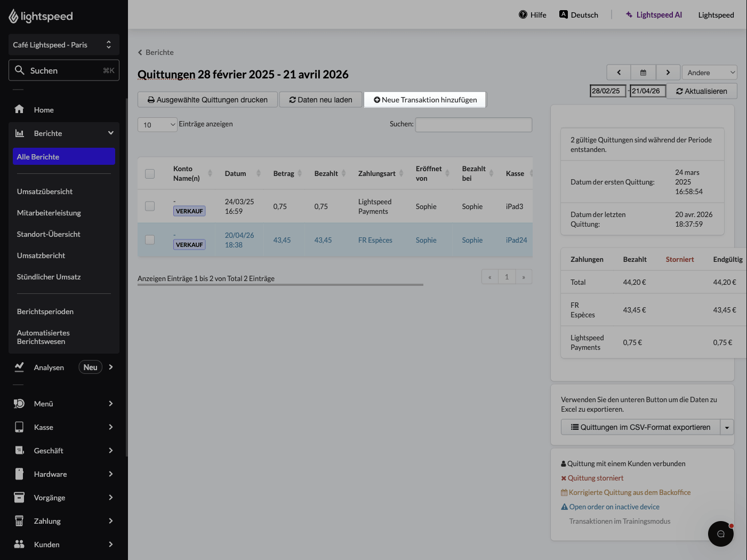Image resolution: width=747 pixels, height=560 pixels.
Task: Click the start date field 28/02/25
Action: [608, 91]
